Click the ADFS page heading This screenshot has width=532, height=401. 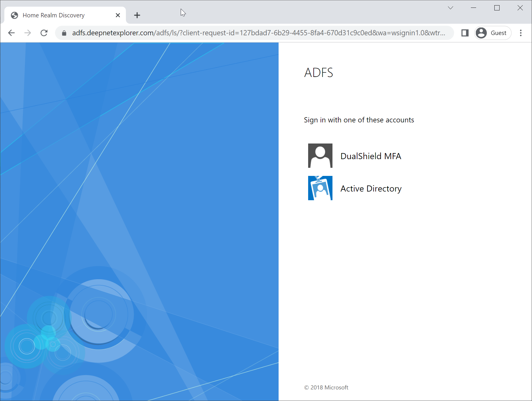pyautogui.click(x=319, y=73)
